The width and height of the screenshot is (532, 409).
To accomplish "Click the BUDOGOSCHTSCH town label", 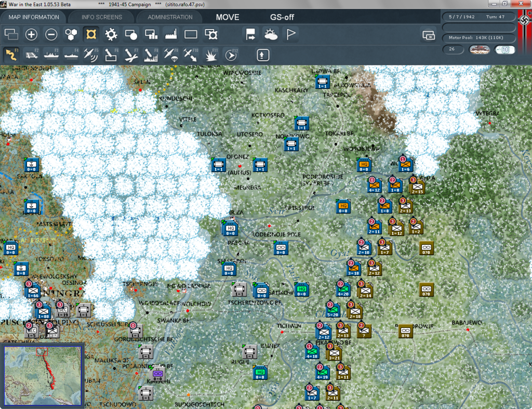I will coord(199,404).
